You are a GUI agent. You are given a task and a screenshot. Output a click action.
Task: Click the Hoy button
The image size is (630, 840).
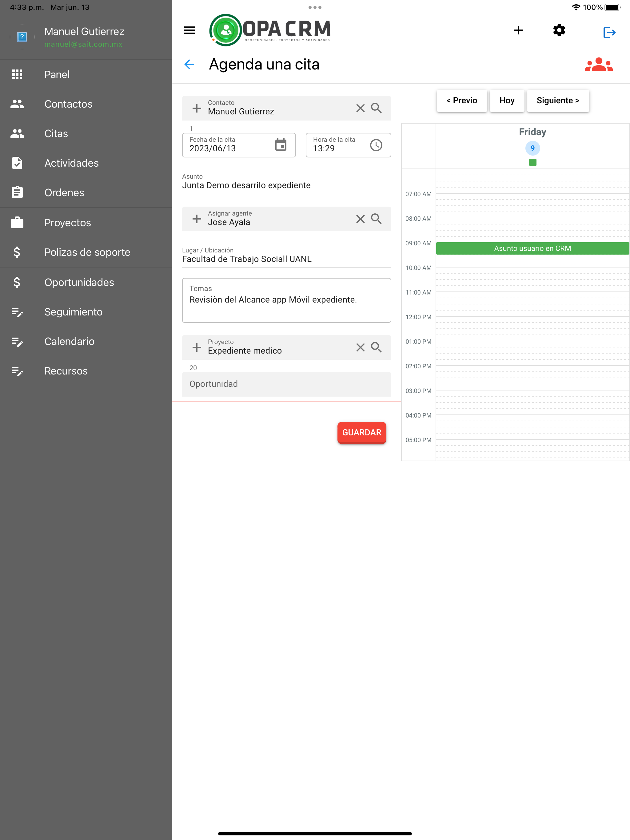point(507,101)
